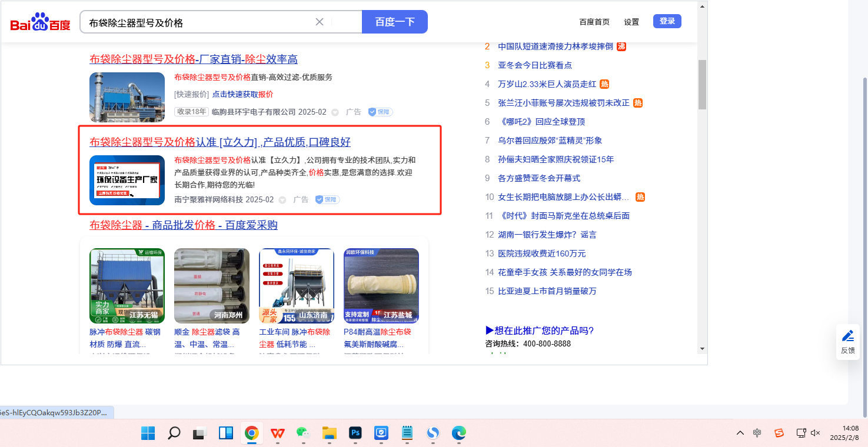Click the 百度一下 search button
Screen dimensions: 868x447
click(x=395, y=22)
